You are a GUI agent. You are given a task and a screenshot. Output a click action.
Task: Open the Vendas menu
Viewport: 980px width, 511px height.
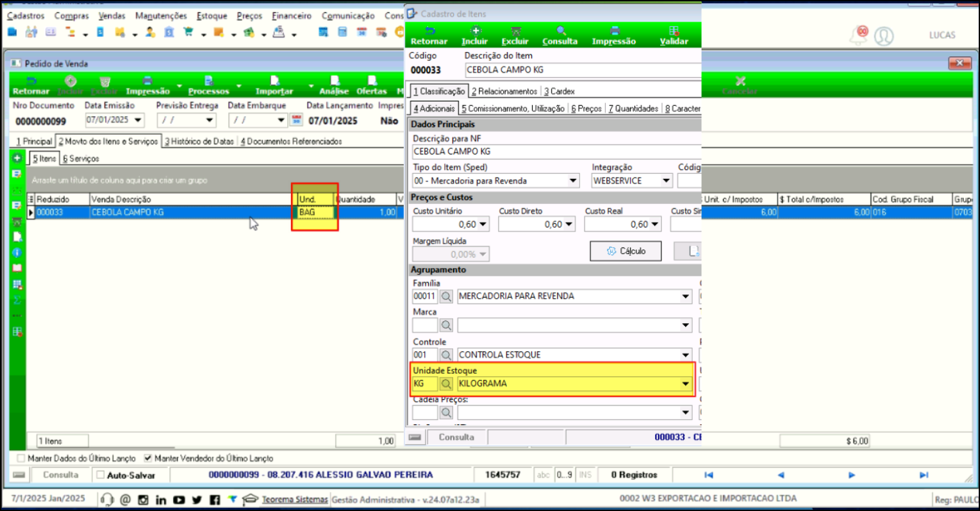coord(112,15)
